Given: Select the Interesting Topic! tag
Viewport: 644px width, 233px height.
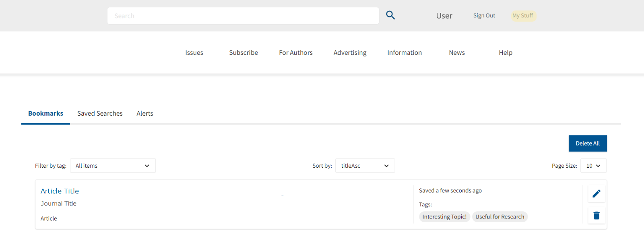Looking at the screenshot, I should (x=444, y=217).
